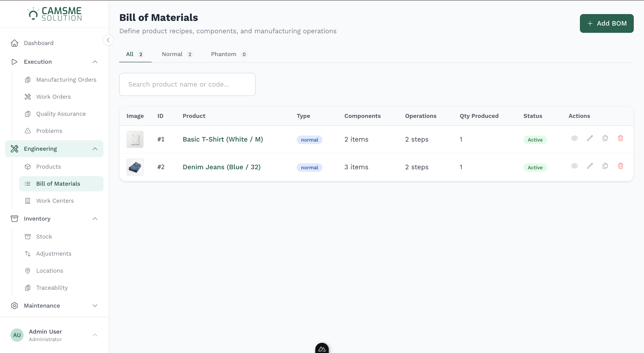The height and width of the screenshot is (353, 644).
Task: Open the Denim Jeans product link
Action: [x=221, y=167]
